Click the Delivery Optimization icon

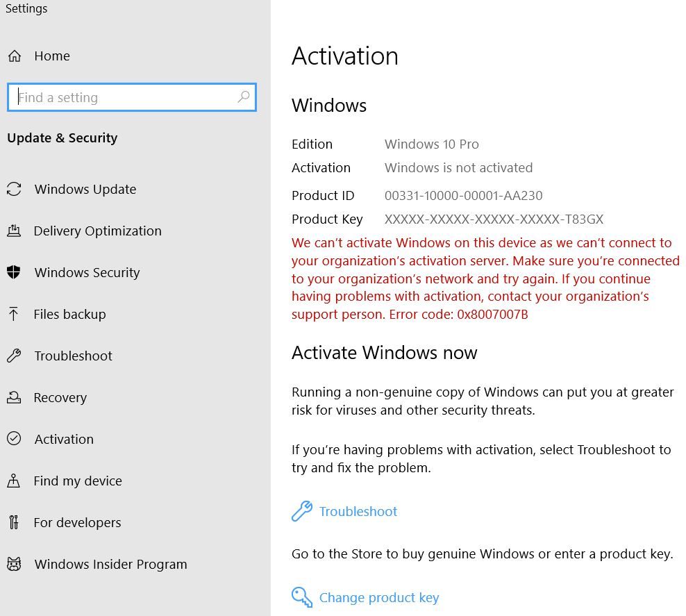14,231
